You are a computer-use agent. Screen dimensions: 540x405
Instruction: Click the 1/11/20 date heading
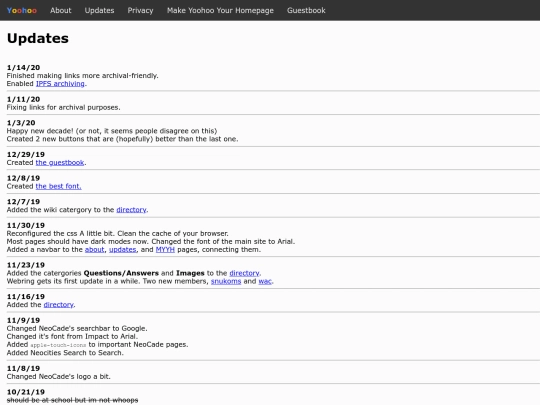(23, 99)
